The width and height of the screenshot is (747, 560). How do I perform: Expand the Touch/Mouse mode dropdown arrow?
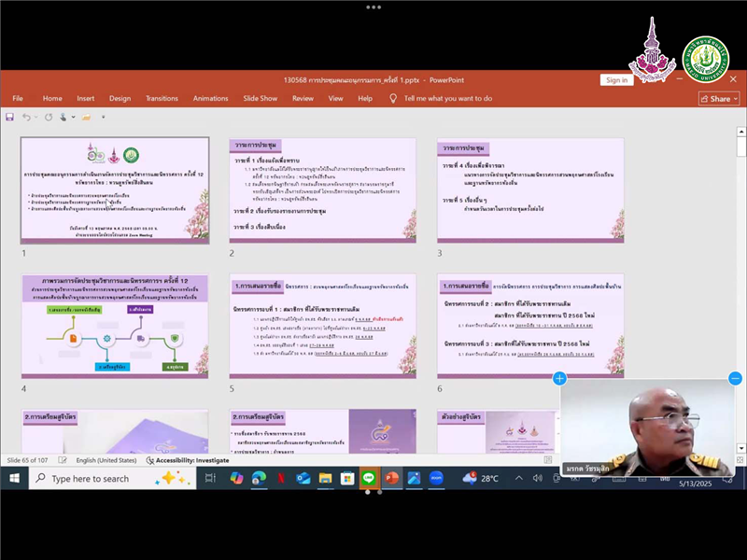click(74, 118)
